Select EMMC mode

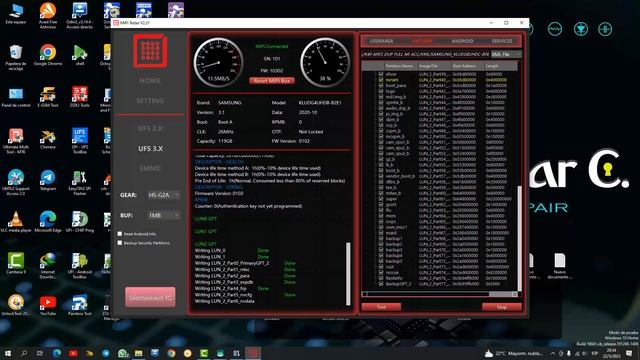150,168
